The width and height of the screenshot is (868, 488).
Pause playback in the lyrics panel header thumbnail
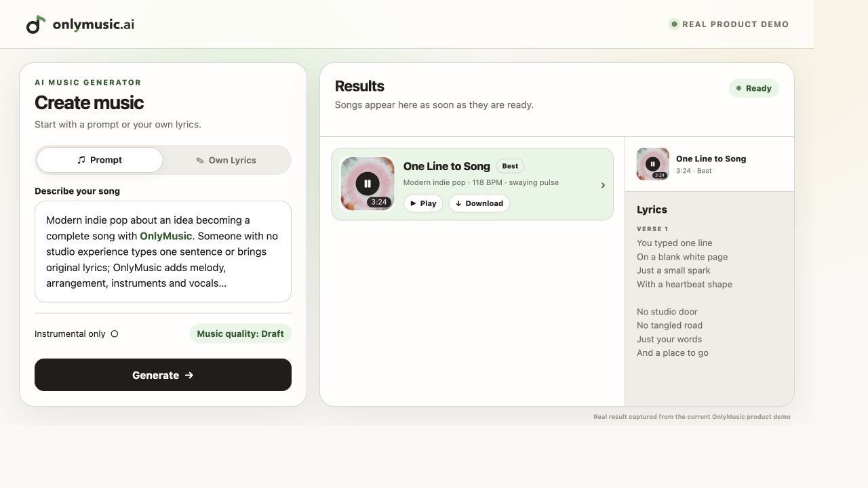pyautogui.click(x=652, y=163)
